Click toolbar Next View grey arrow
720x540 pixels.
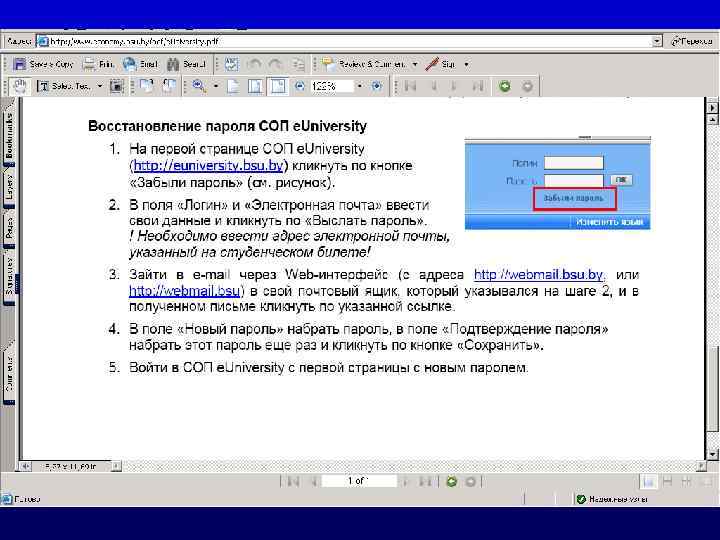point(528,86)
